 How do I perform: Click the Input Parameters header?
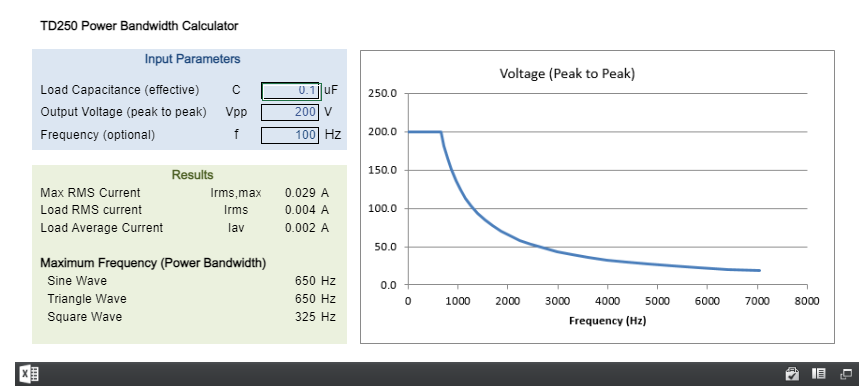click(192, 59)
